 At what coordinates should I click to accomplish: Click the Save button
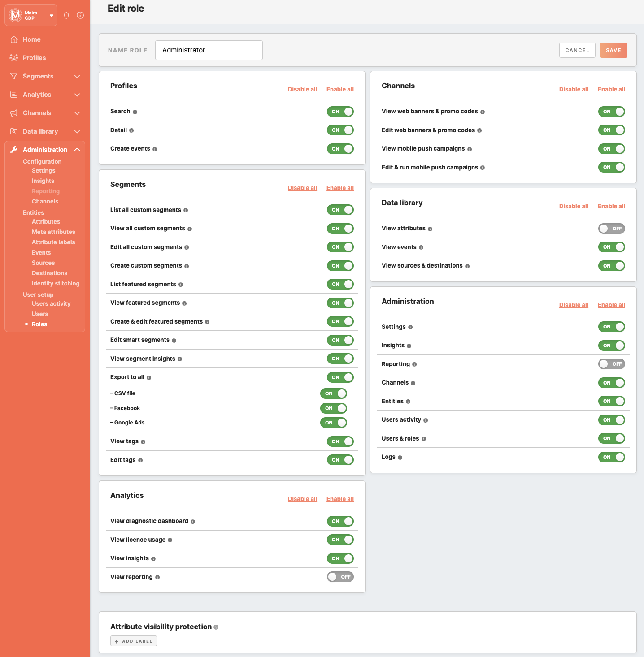[x=614, y=50]
